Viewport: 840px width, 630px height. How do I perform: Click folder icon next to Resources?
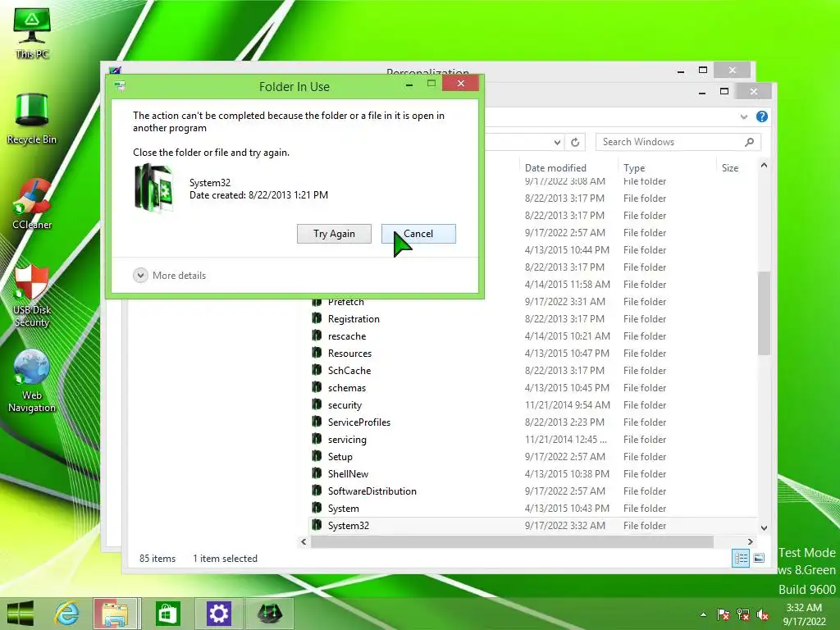point(317,353)
